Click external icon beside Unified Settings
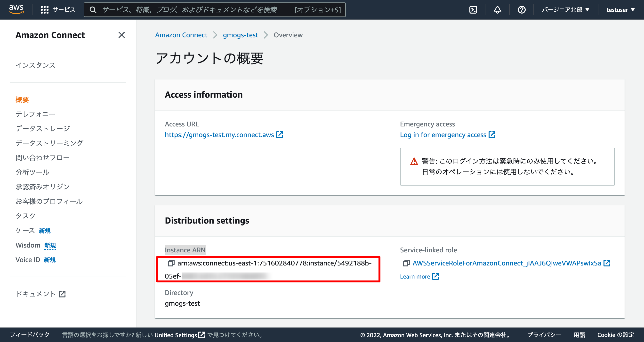Screen dimensions: 644x342 (x=201, y=335)
